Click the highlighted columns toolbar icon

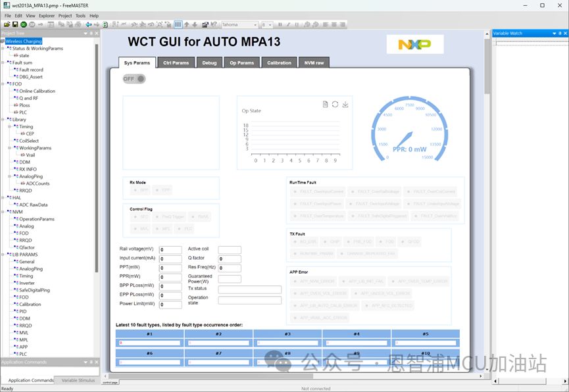178,25
